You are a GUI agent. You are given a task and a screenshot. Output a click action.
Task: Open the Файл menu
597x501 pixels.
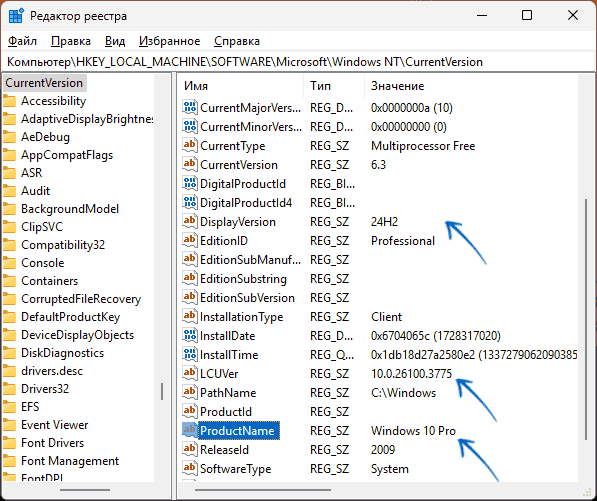[x=22, y=41]
